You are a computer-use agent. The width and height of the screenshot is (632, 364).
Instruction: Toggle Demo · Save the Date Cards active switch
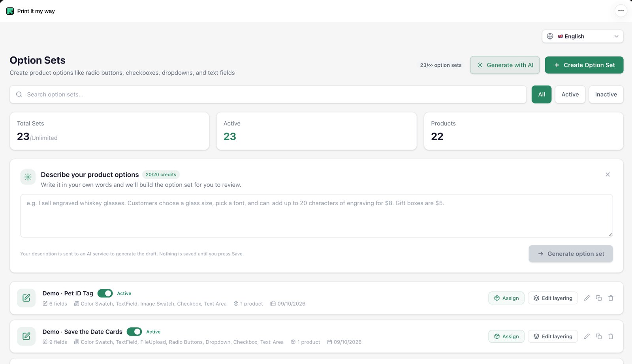[134, 332]
